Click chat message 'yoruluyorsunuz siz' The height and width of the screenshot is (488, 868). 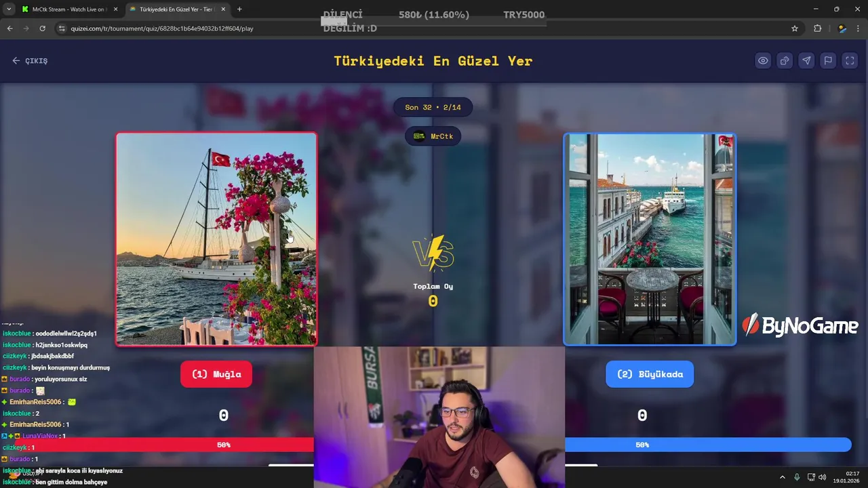[61, 379]
